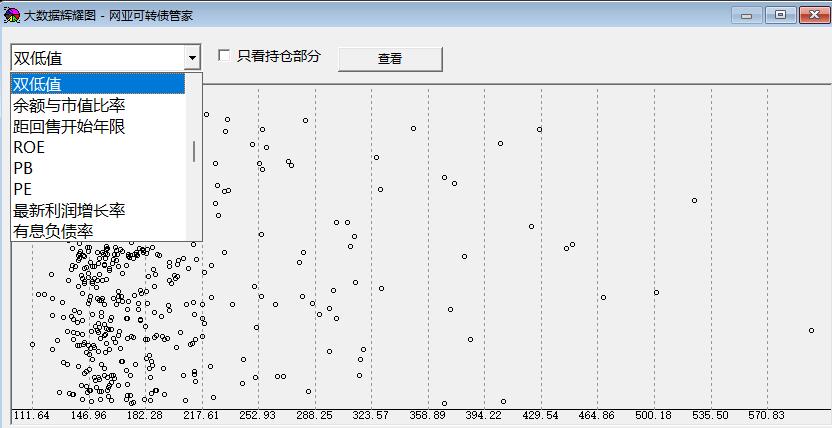This screenshot has height=428, width=832.
Task: Choose 有息负债率 in the list
Action: pyautogui.click(x=98, y=231)
